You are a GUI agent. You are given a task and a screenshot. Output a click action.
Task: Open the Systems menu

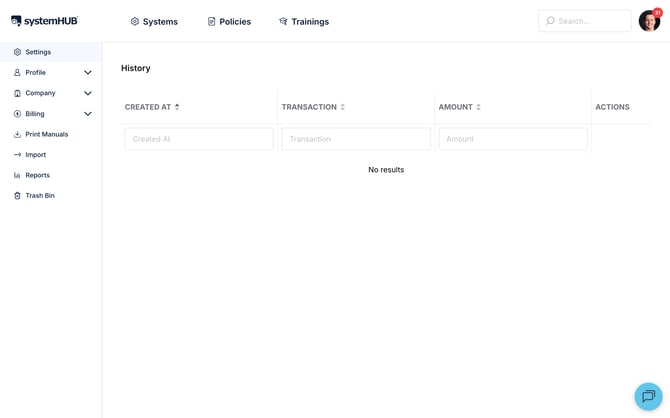tap(154, 21)
